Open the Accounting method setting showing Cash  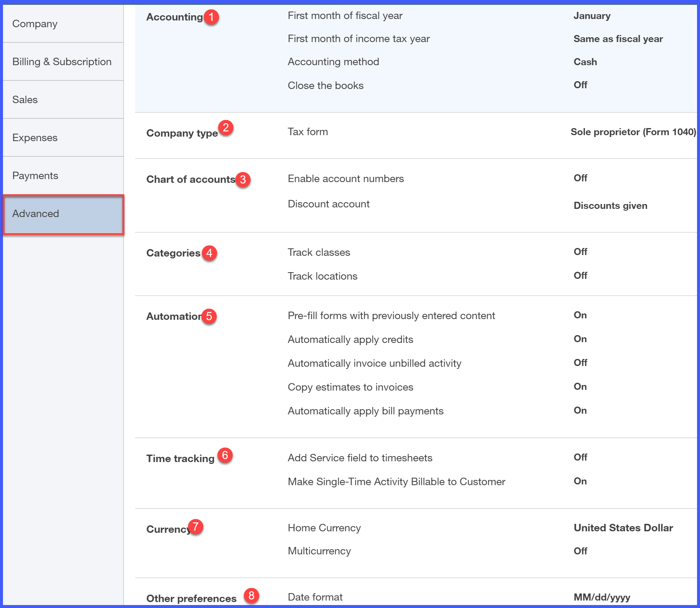coord(333,61)
